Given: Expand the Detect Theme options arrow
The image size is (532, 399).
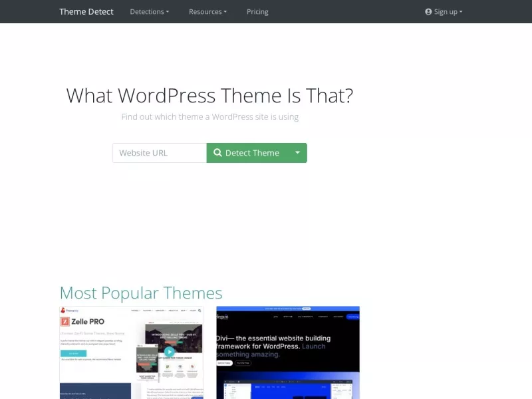Looking at the screenshot, I should (297, 153).
